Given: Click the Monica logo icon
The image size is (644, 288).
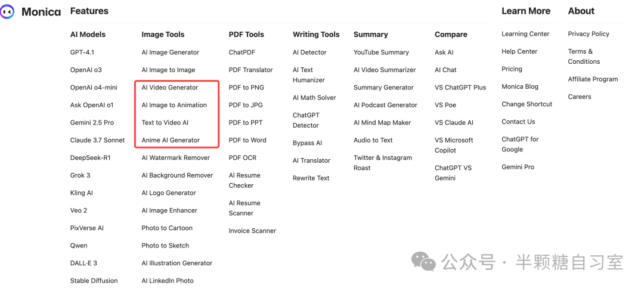Looking at the screenshot, I should 7,12.
